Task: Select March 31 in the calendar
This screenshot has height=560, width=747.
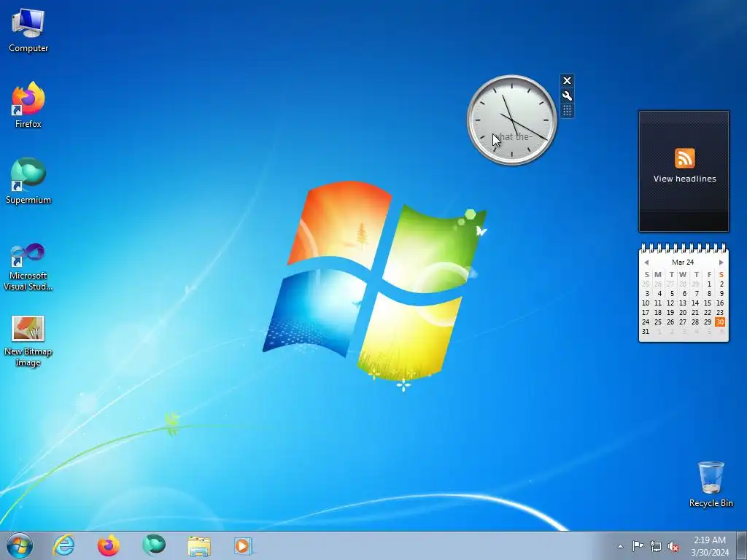Action: (646, 332)
